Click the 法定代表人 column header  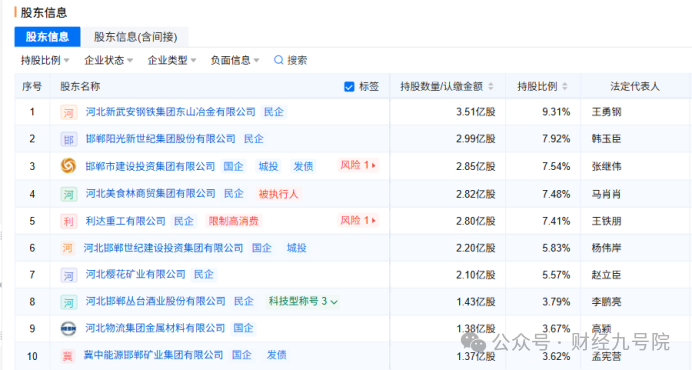pyautogui.click(x=635, y=87)
